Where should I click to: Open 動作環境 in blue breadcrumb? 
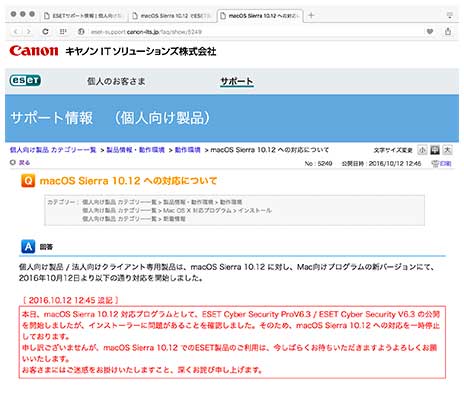pyautogui.click(x=187, y=150)
